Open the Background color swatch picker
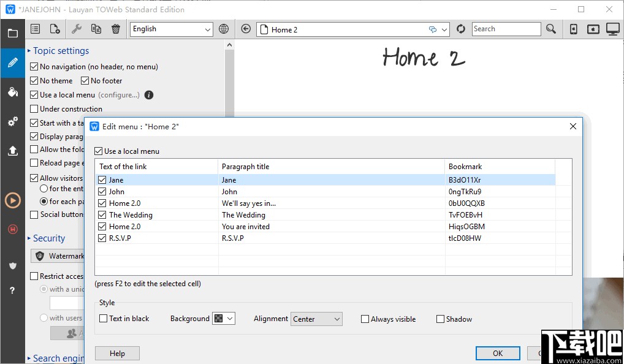Screen dimensions: 624x364 point(223,319)
